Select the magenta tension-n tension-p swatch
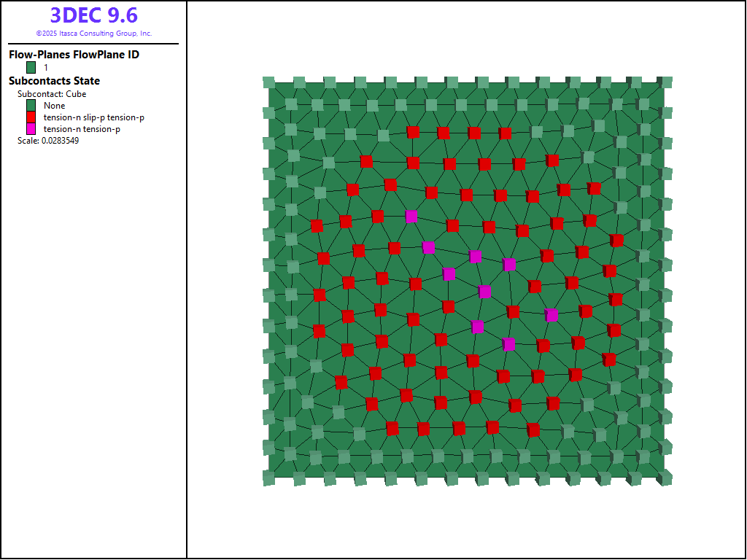Viewport: 747px width, 560px height. 31,129
